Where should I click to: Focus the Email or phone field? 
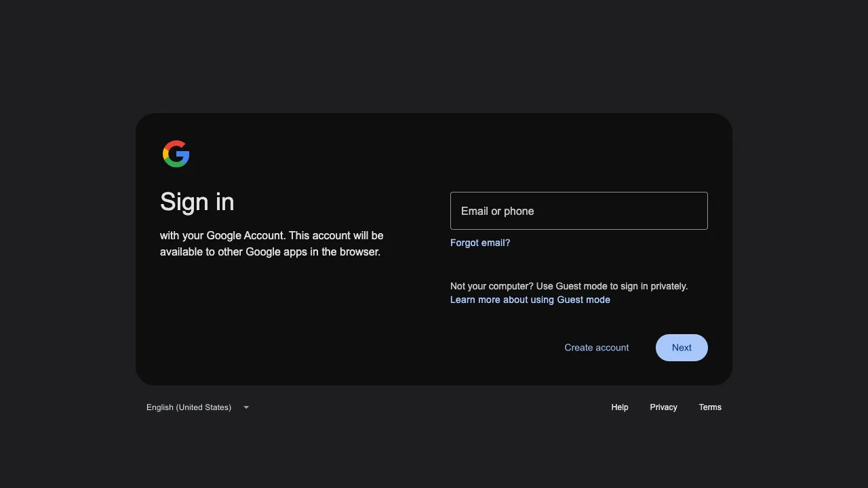579,211
